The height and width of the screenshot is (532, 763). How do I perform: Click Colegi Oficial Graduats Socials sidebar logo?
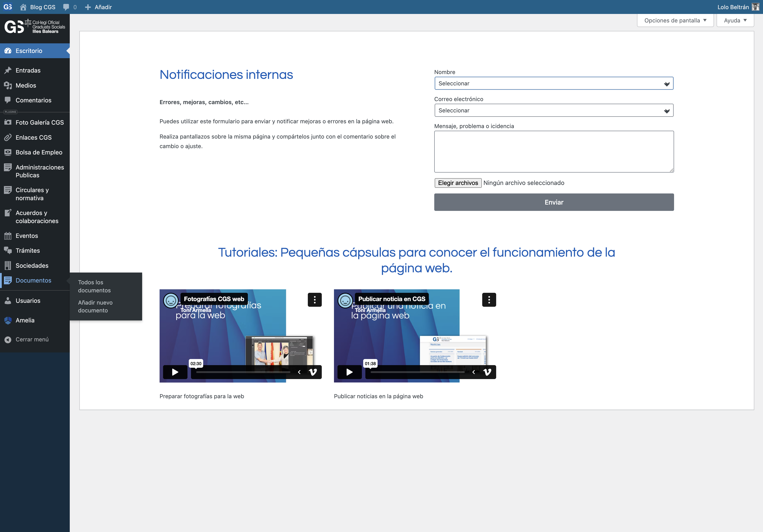[x=35, y=27]
